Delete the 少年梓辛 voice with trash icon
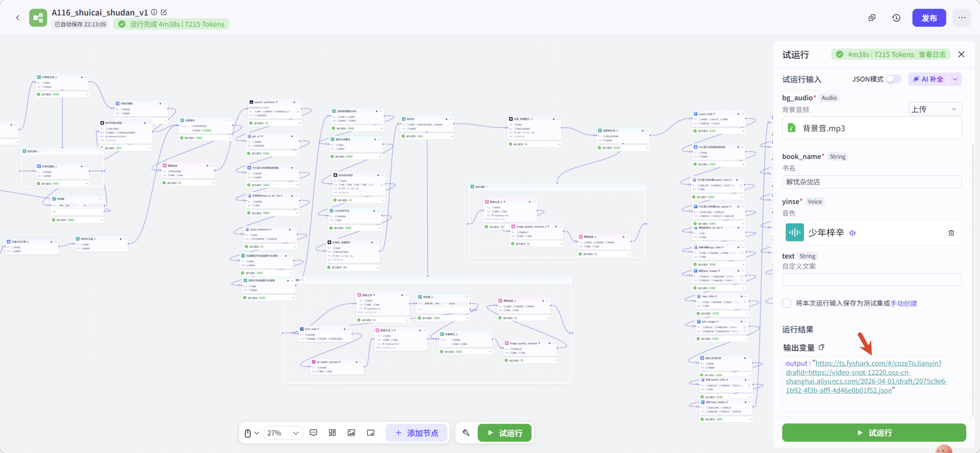980x453 pixels. point(951,233)
